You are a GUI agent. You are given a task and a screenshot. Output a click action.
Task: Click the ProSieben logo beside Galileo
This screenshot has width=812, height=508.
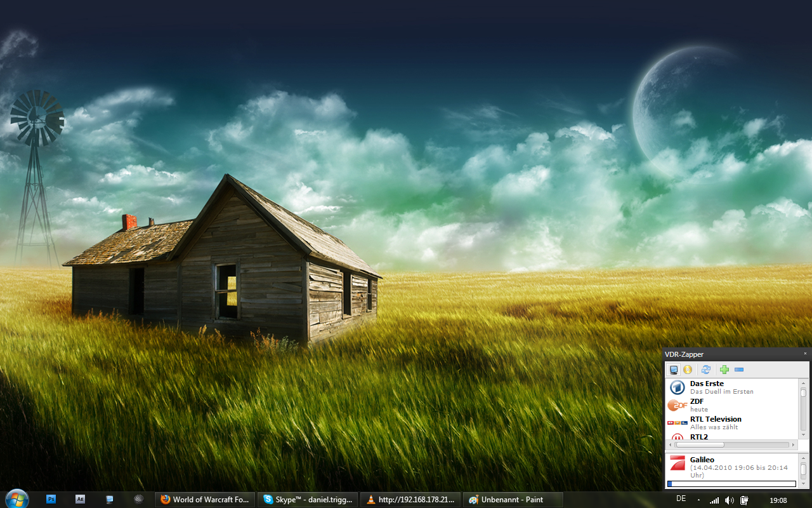pyautogui.click(x=678, y=462)
